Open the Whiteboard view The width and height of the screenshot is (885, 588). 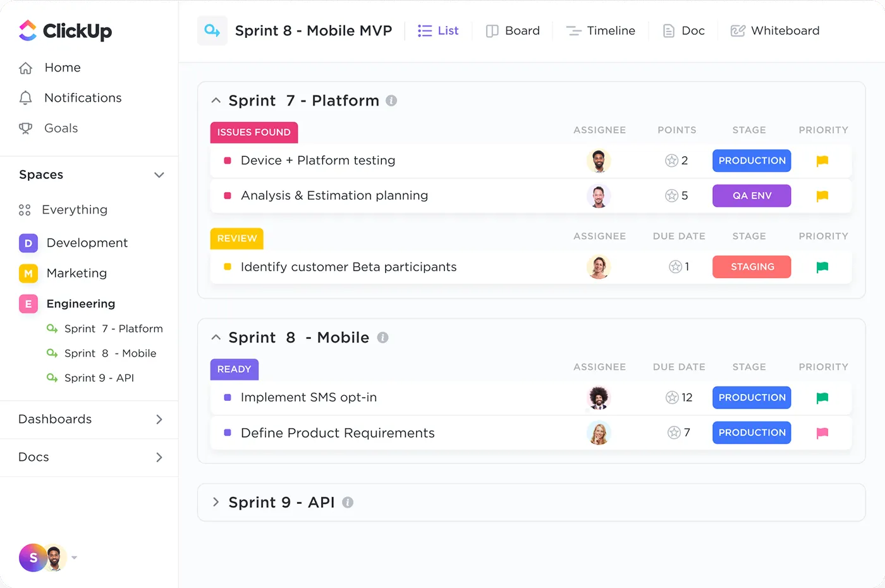coord(775,30)
